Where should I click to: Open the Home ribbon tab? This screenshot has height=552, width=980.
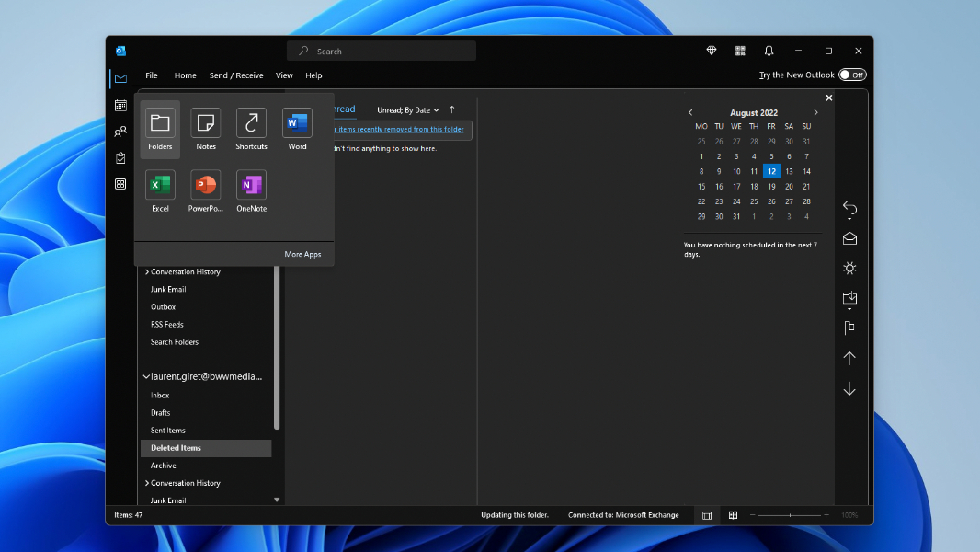pyautogui.click(x=185, y=75)
